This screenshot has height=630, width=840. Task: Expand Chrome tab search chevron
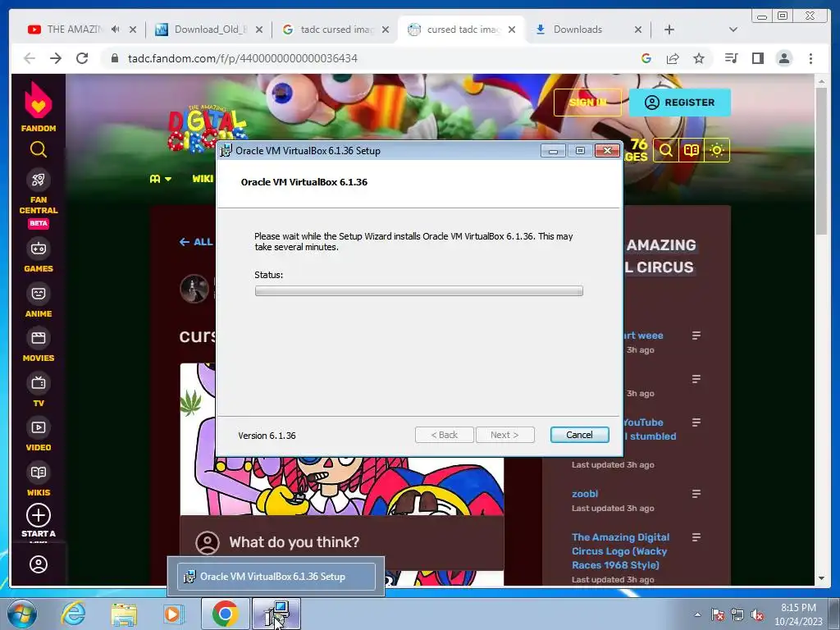[733, 30]
